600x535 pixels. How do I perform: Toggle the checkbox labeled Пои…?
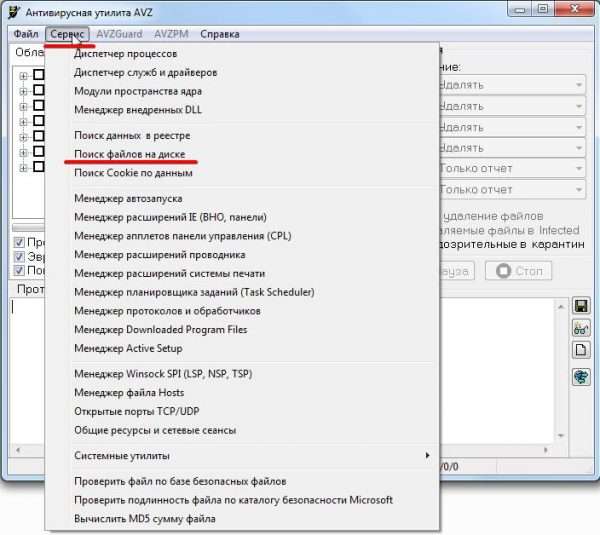click(x=19, y=271)
